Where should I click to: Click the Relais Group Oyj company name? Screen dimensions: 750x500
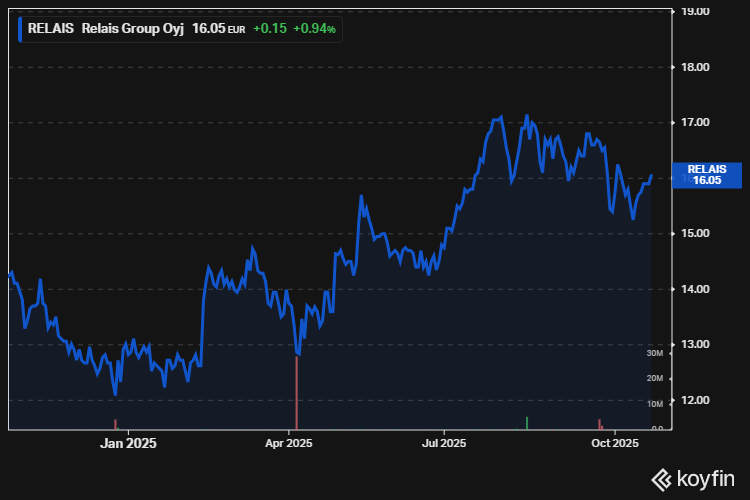pyautogui.click(x=132, y=29)
